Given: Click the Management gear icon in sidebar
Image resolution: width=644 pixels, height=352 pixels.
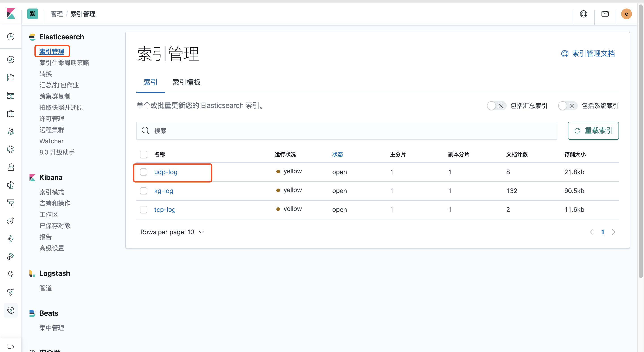Looking at the screenshot, I should pyautogui.click(x=11, y=310).
